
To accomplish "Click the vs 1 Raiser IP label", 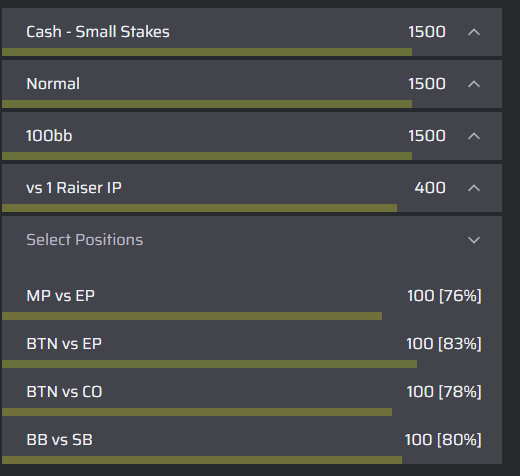I will coord(74,188).
